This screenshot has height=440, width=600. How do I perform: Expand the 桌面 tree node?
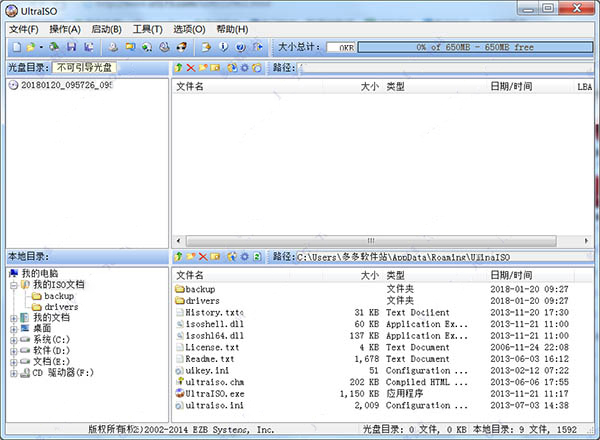tap(14, 329)
